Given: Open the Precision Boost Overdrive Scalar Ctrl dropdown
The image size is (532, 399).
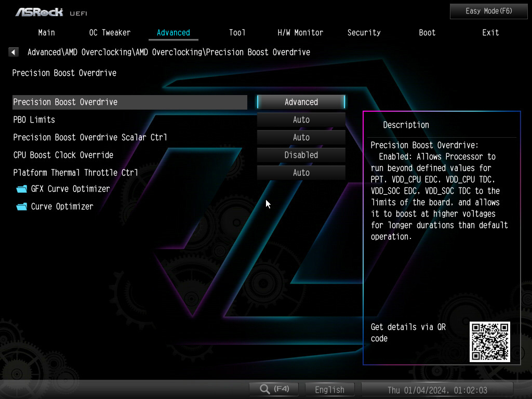Looking at the screenshot, I should (301, 137).
